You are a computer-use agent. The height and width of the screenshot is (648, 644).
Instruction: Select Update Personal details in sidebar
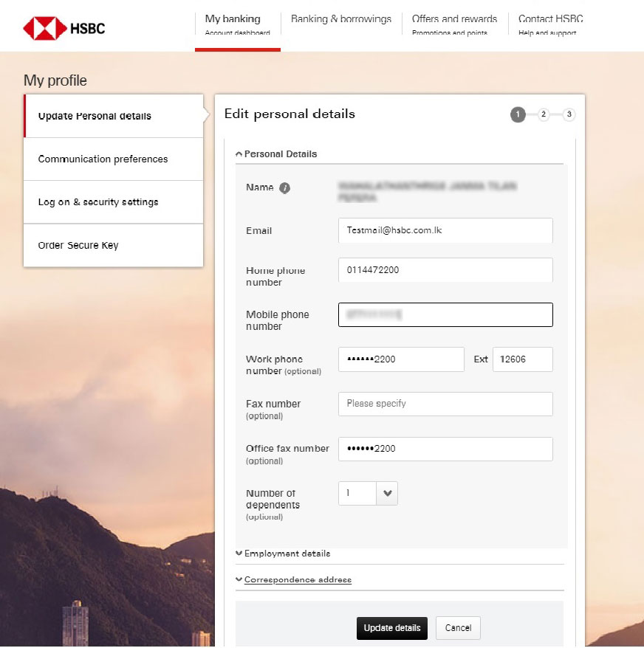113,116
